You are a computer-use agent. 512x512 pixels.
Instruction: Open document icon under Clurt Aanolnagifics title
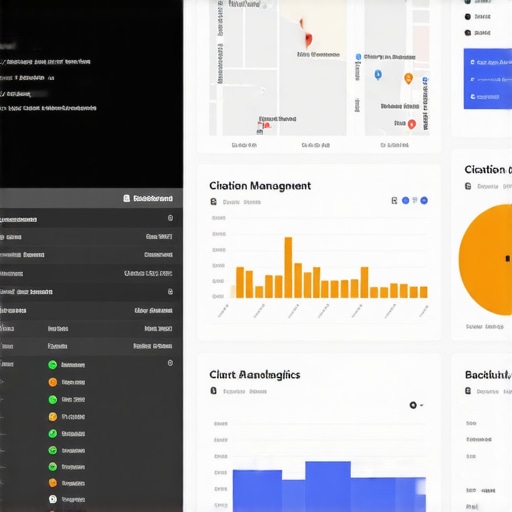pos(214,390)
